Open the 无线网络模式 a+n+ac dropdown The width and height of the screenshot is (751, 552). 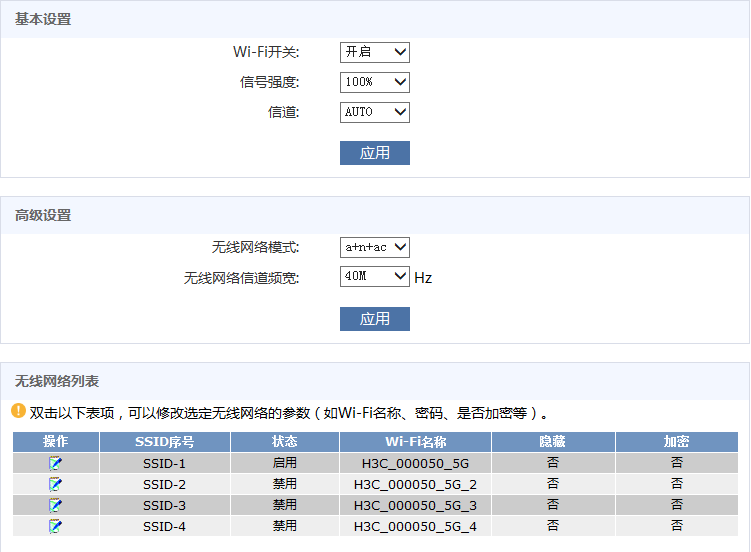(x=375, y=247)
